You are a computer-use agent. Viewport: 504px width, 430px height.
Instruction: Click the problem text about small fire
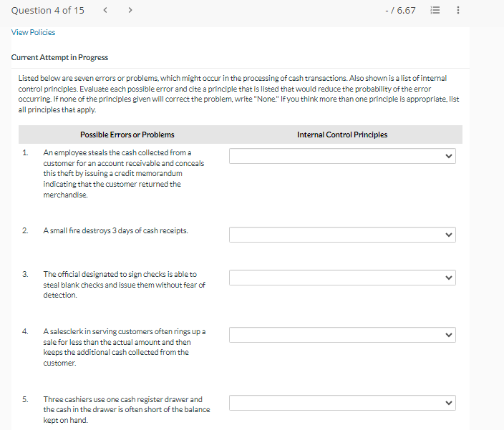click(115, 231)
